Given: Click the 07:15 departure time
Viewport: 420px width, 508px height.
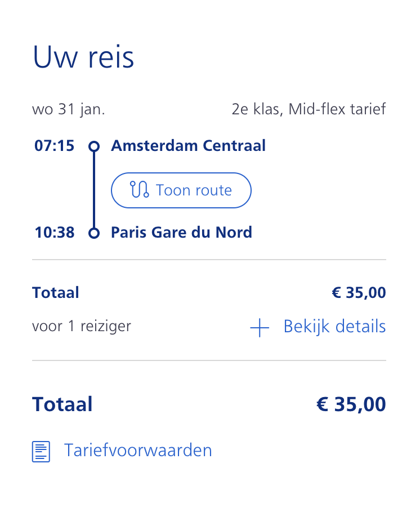Looking at the screenshot, I should click(x=55, y=146).
